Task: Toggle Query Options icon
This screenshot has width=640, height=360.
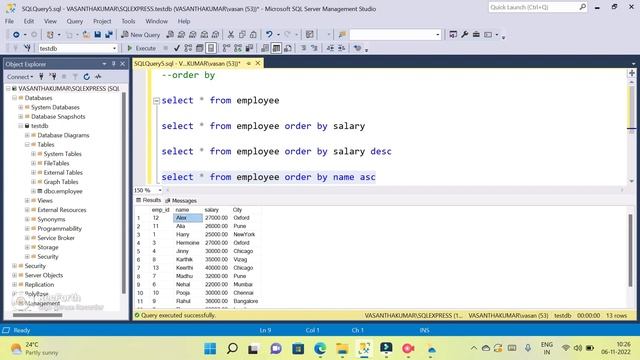Action: 200,48
